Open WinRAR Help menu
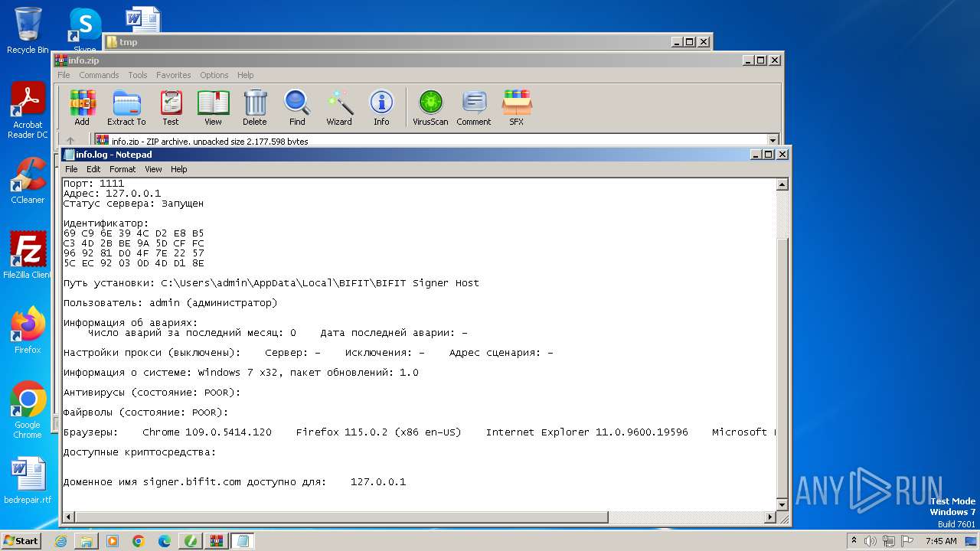The image size is (980, 551). tap(245, 75)
